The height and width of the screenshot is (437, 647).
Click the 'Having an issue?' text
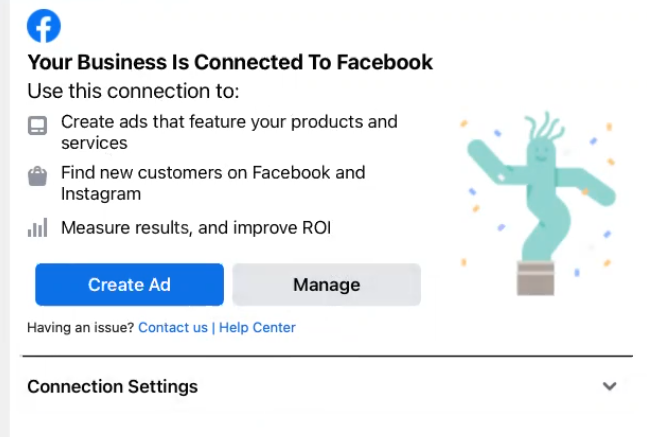(x=80, y=327)
